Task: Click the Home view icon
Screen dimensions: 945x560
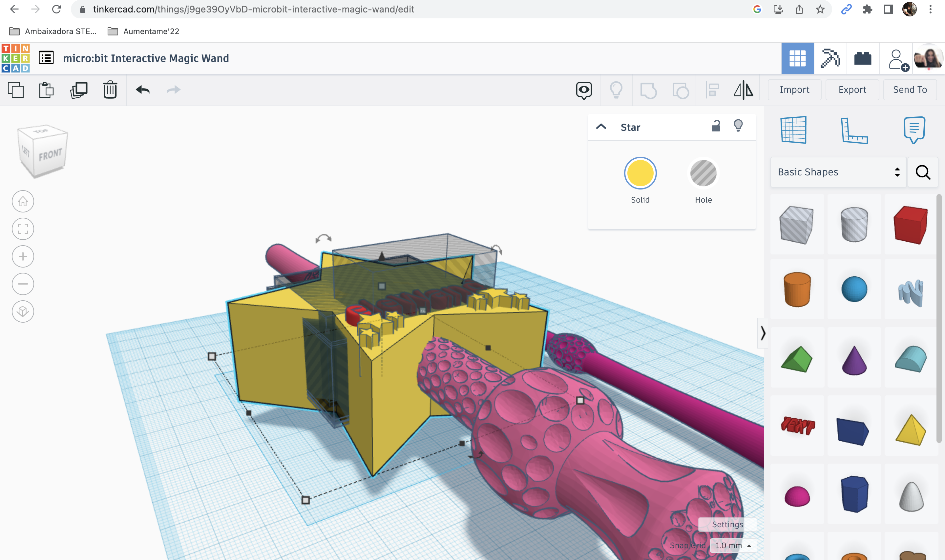Action: click(23, 202)
